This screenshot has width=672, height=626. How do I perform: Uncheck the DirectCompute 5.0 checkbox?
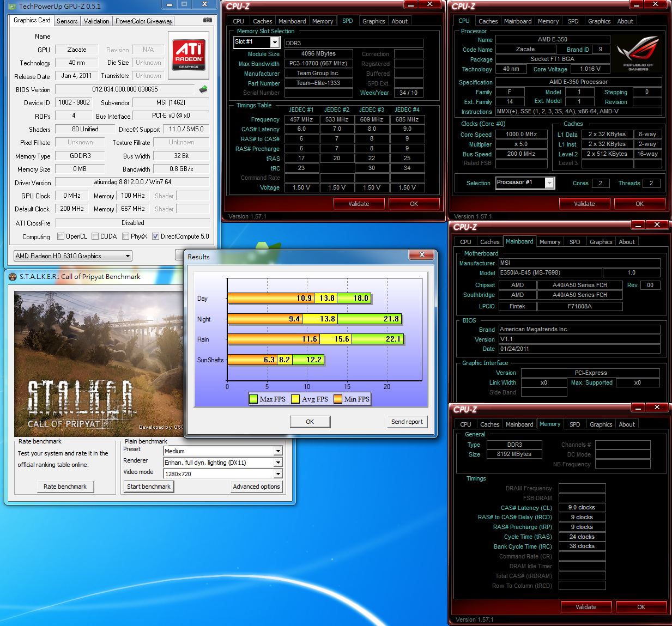coord(156,236)
